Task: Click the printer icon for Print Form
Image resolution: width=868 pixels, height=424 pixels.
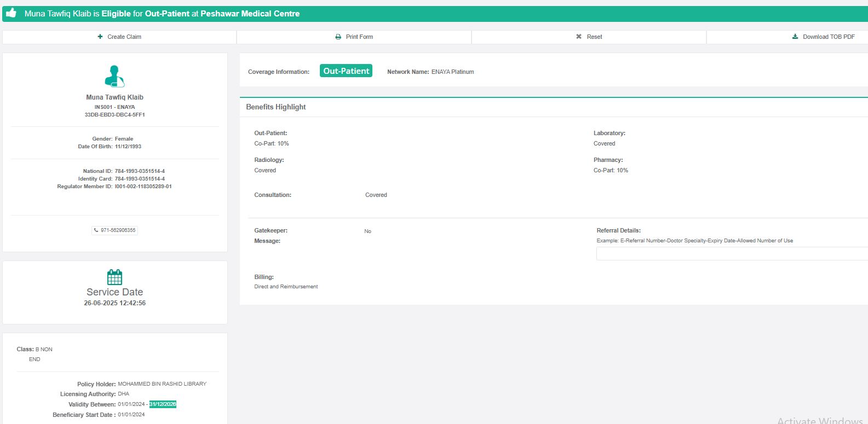Action: pyautogui.click(x=338, y=37)
